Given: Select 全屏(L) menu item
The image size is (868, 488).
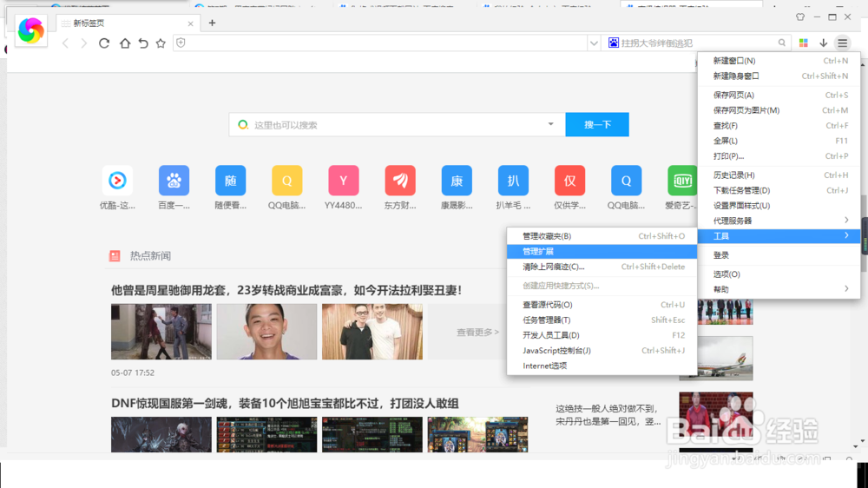Looking at the screenshot, I should click(779, 141).
